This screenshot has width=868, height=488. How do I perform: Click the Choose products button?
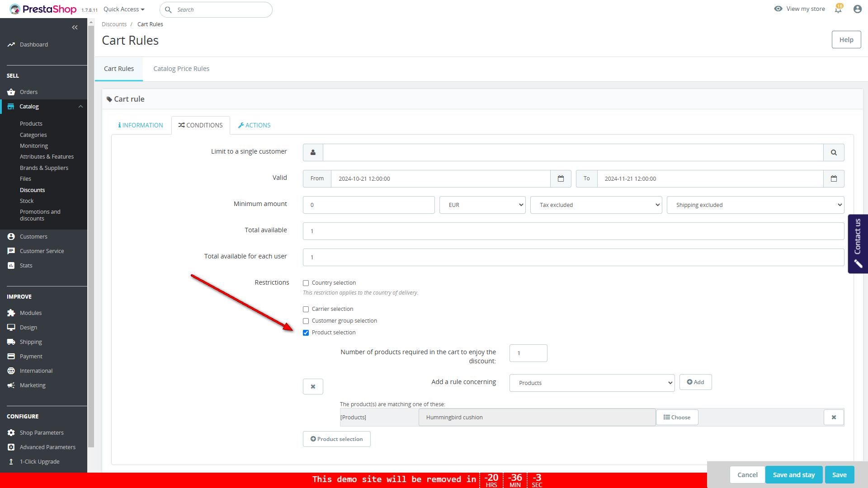(677, 418)
